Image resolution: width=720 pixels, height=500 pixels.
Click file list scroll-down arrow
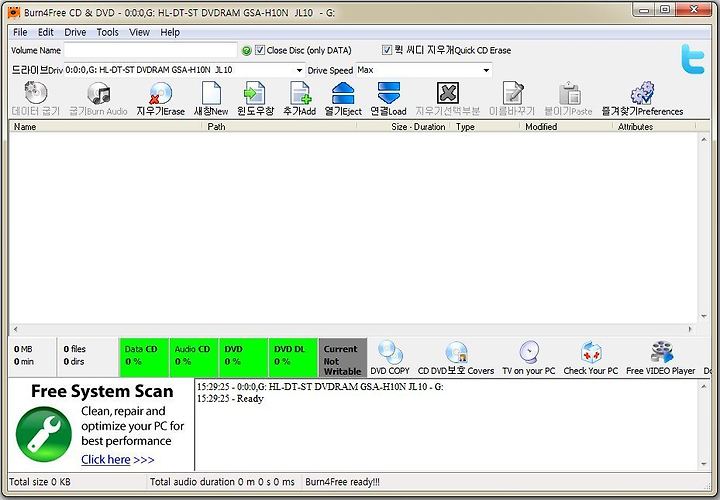click(704, 316)
